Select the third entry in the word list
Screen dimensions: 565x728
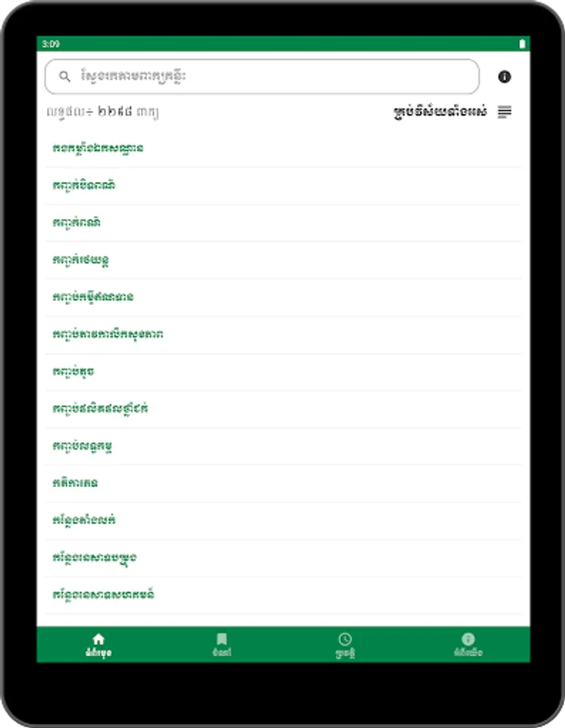point(77,222)
